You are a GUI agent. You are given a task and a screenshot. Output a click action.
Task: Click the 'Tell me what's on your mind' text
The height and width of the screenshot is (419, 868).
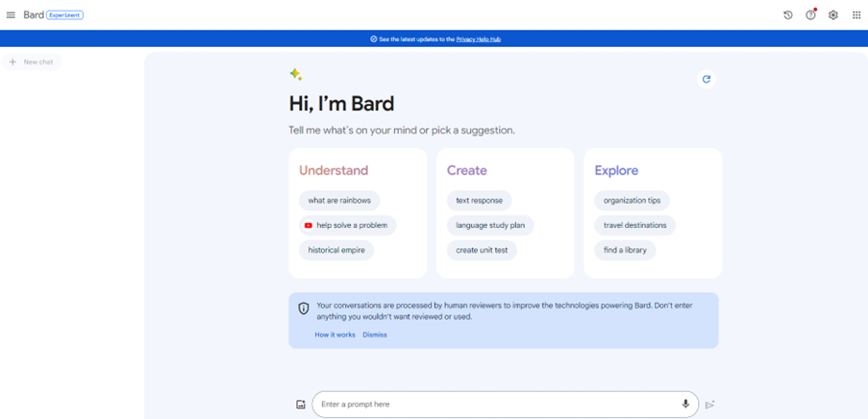coord(402,131)
